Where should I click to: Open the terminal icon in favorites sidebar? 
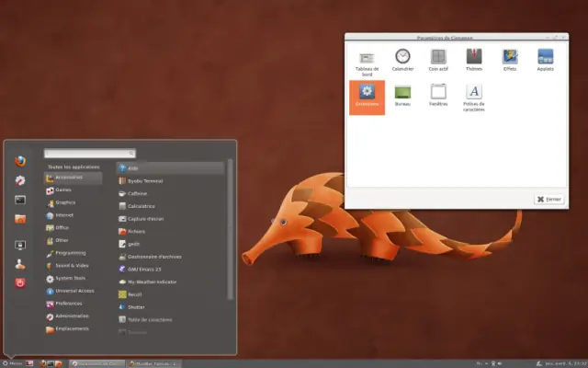pos(20,201)
